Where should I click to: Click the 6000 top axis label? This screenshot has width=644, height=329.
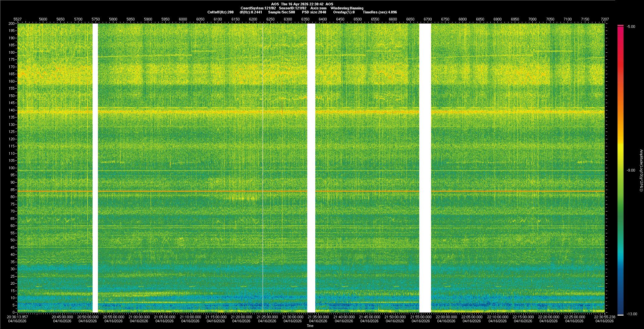183,19
